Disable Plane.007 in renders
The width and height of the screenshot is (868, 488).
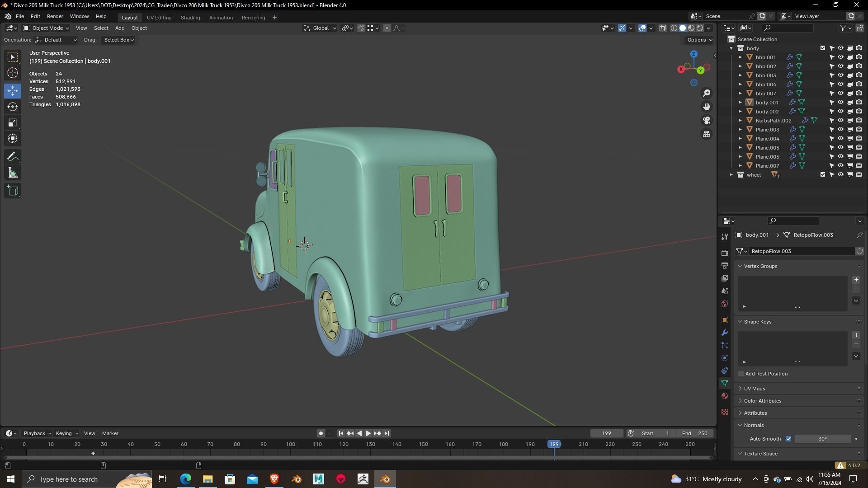tap(859, 165)
